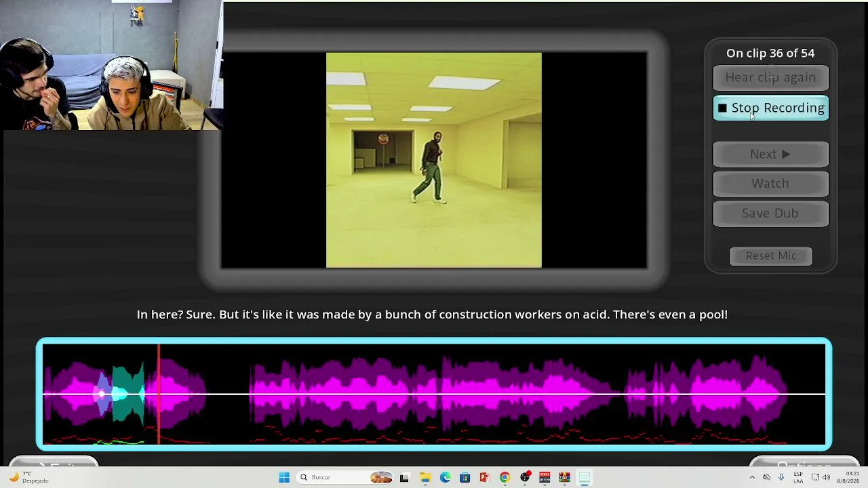Image resolution: width=868 pixels, height=488 pixels.
Task: Click Hear clip again
Action: tap(770, 78)
